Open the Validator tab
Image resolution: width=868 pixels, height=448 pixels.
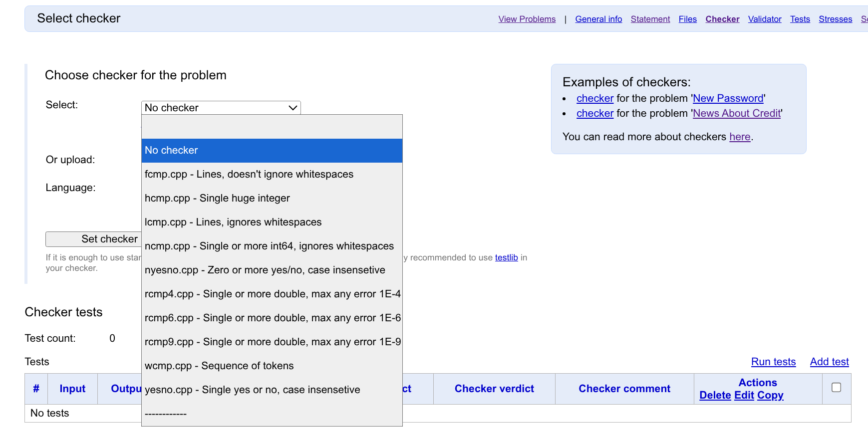[764, 19]
